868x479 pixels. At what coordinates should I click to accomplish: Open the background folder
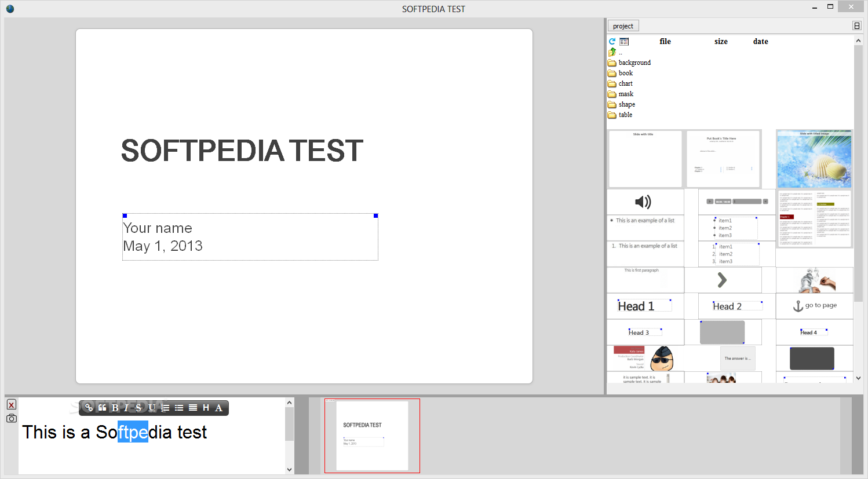(x=629, y=63)
